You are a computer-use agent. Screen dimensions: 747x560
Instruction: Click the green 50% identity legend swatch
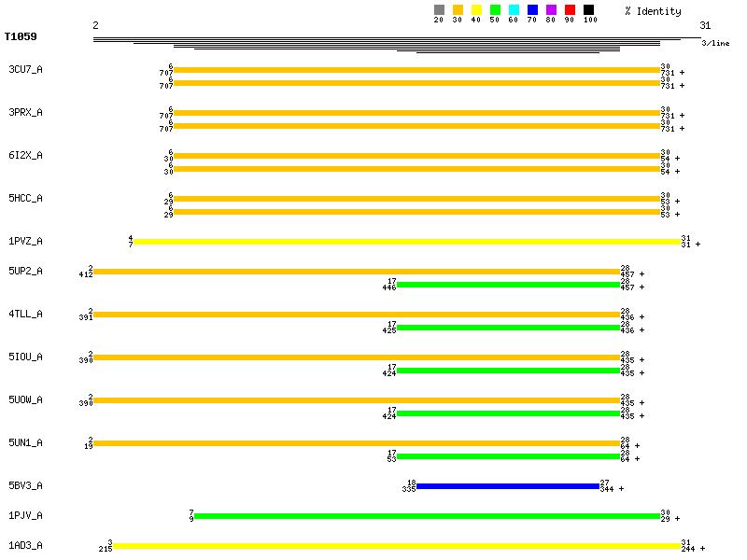tap(495, 10)
